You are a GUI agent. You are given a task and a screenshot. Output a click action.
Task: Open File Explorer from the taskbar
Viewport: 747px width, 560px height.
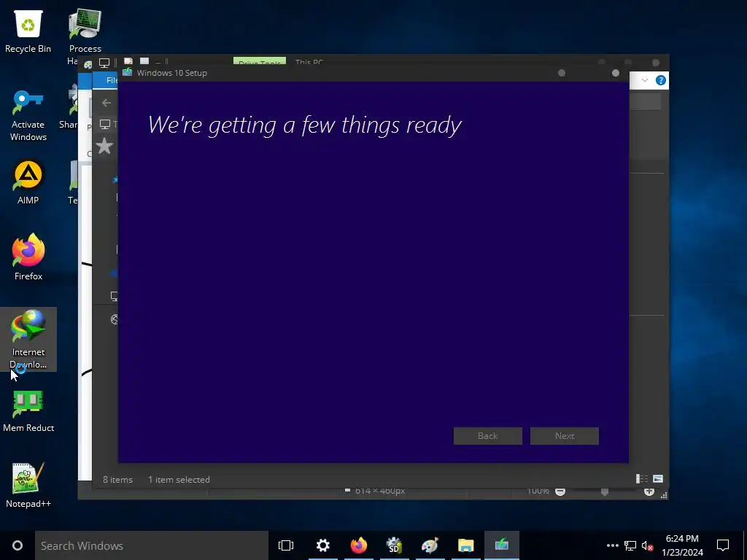point(465,545)
